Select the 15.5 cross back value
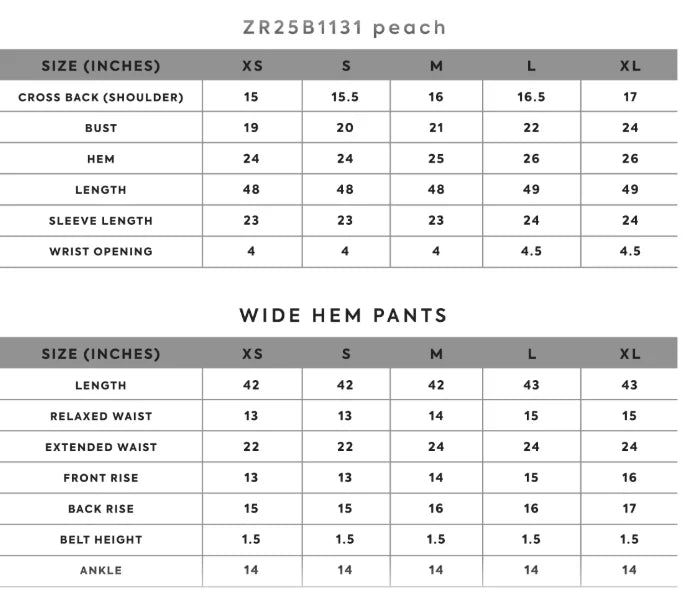The width and height of the screenshot is (682, 607). pos(345,97)
